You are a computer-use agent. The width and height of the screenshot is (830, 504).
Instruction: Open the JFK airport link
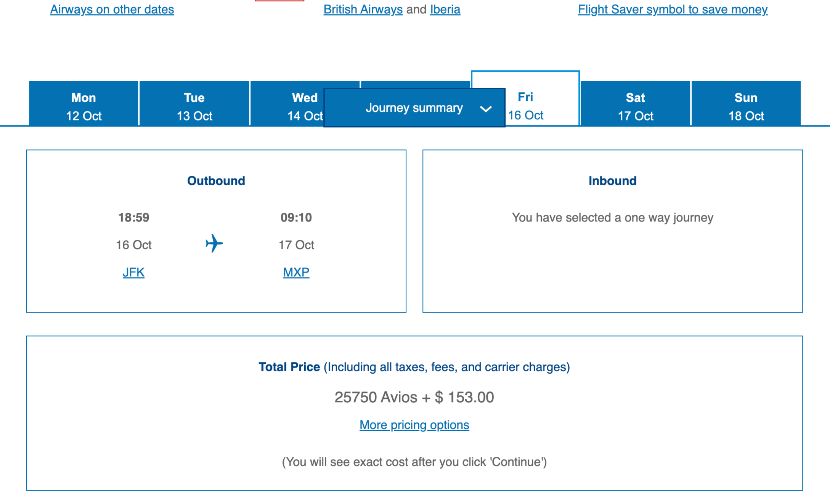click(133, 272)
